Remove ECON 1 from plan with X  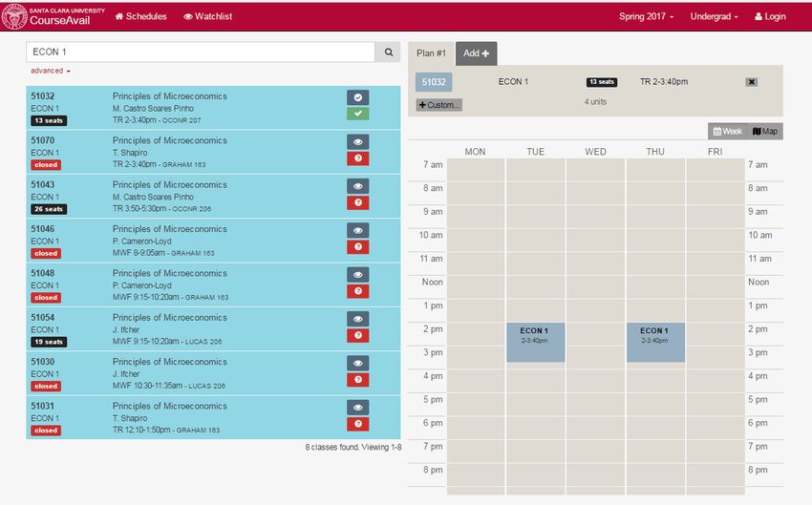752,82
